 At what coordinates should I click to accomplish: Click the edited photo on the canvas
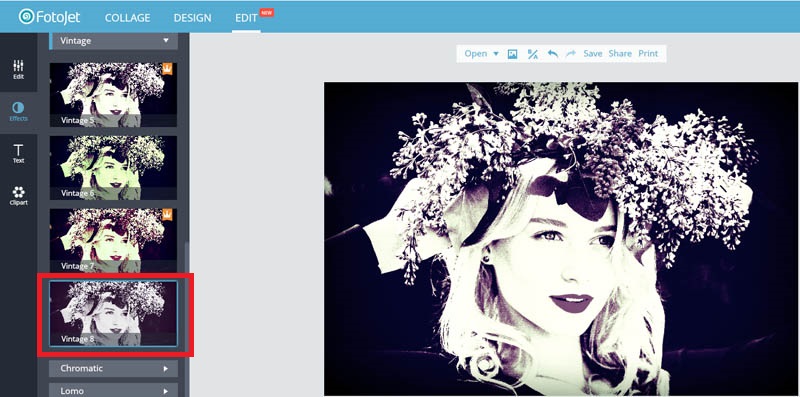tap(561, 239)
